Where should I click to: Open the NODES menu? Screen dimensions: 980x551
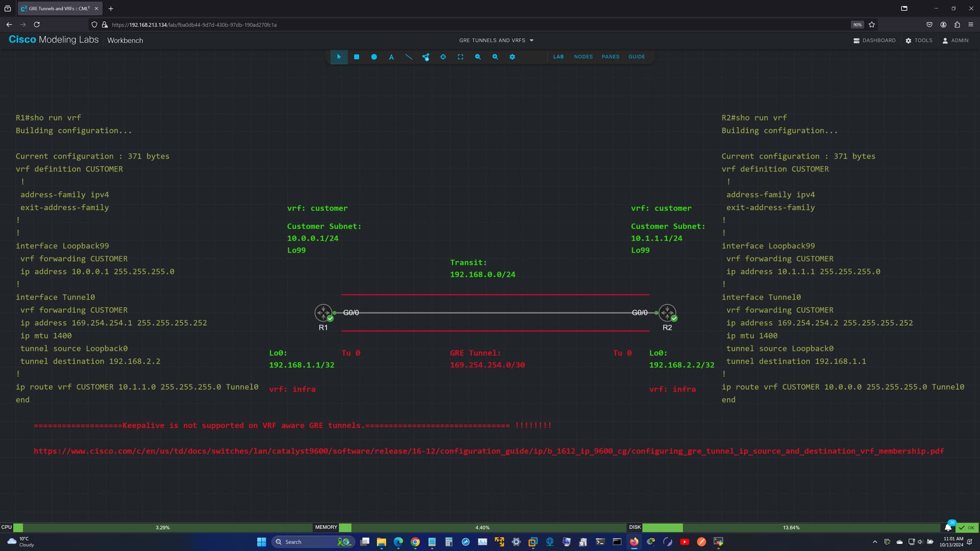(583, 57)
